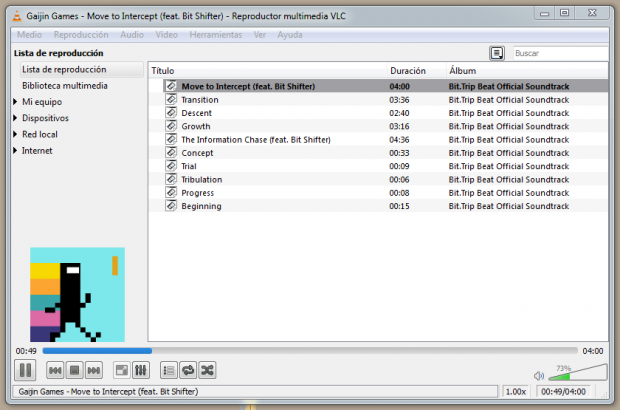Change the playlist view mode icon

coord(497,53)
